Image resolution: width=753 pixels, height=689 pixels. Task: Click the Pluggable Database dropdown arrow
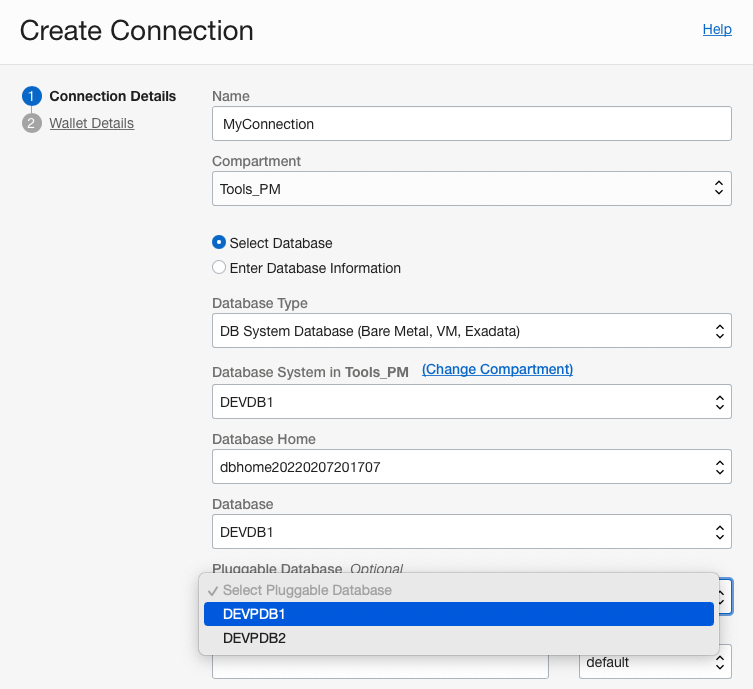pos(724,596)
